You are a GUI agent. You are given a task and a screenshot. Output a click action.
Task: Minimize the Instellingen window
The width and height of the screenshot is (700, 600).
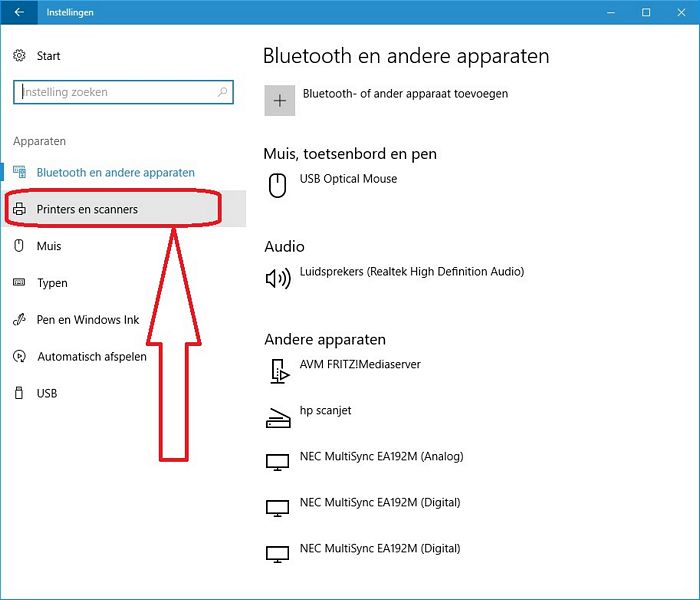coord(611,12)
